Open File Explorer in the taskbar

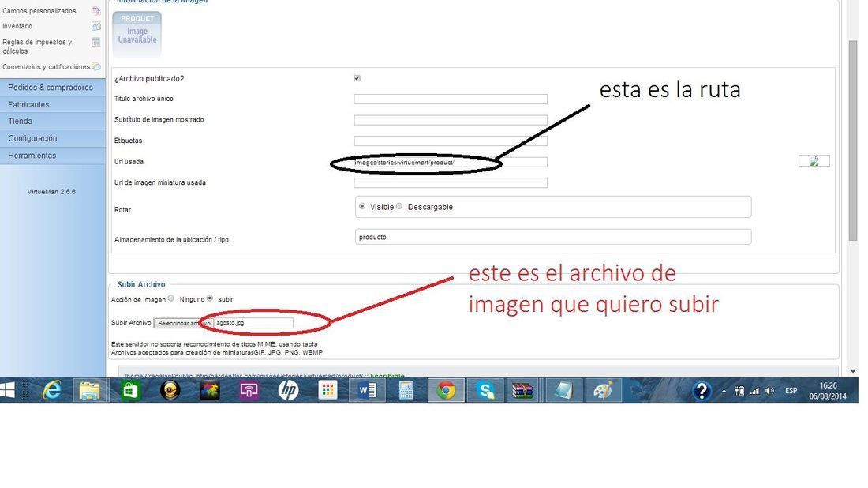click(90, 391)
